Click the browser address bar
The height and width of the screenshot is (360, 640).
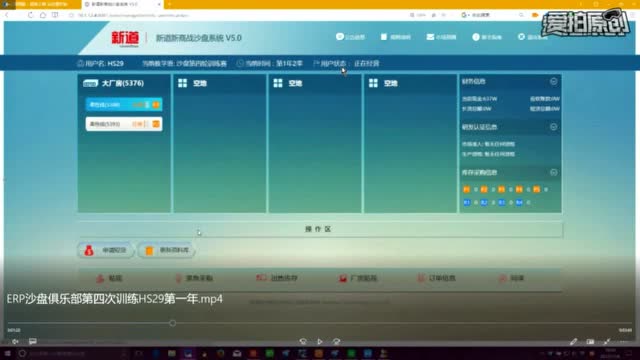pyautogui.click(x=237, y=15)
